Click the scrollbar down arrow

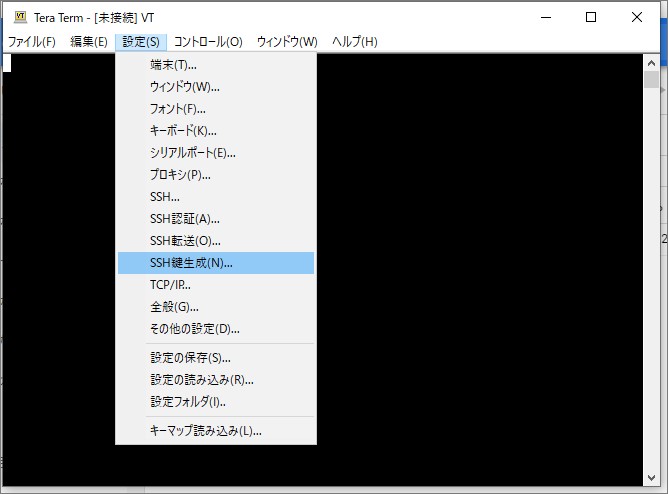pos(651,478)
